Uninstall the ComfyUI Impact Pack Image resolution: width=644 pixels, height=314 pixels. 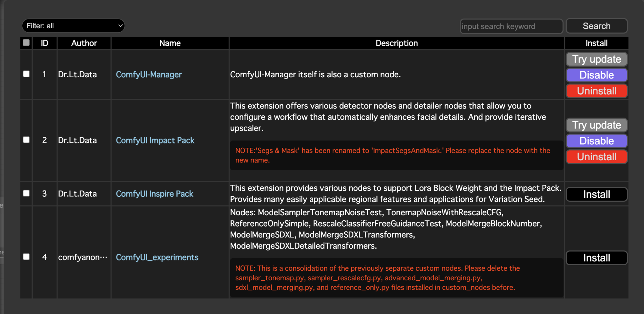click(597, 157)
